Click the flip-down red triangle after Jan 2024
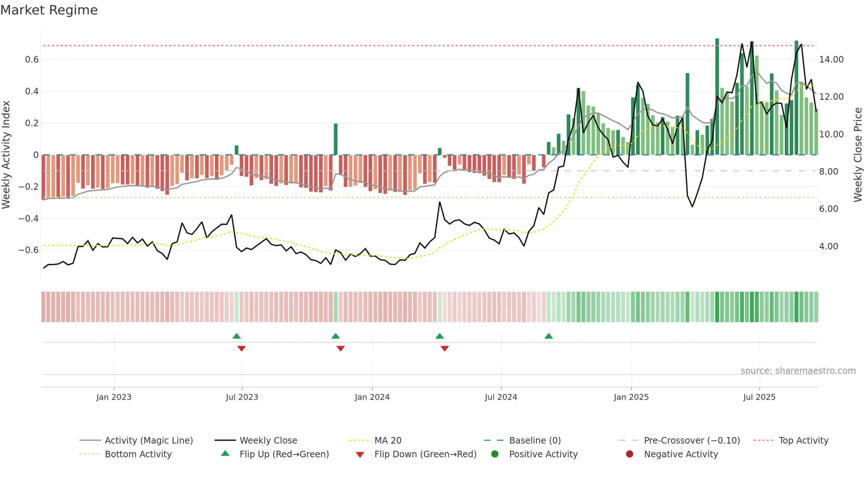Image resolution: width=868 pixels, height=488 pixels. click(445, 348)
